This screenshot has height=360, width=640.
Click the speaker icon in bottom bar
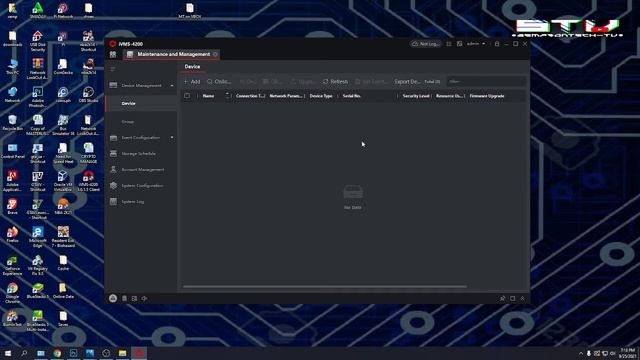(144, 298)
